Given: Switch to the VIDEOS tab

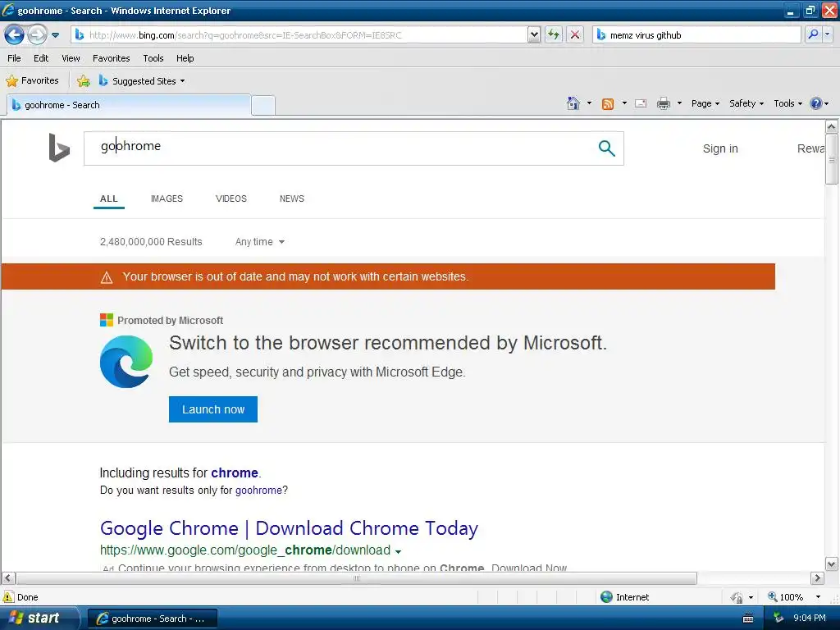Looking at the screenshot, I should 231,199.
